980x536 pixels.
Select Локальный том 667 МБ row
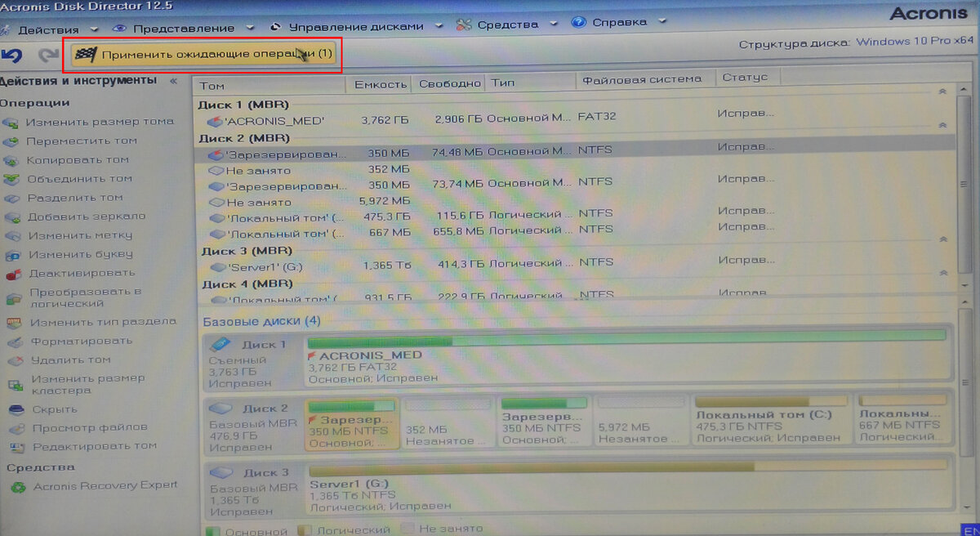pyautogui.click(x=574, y=231)
